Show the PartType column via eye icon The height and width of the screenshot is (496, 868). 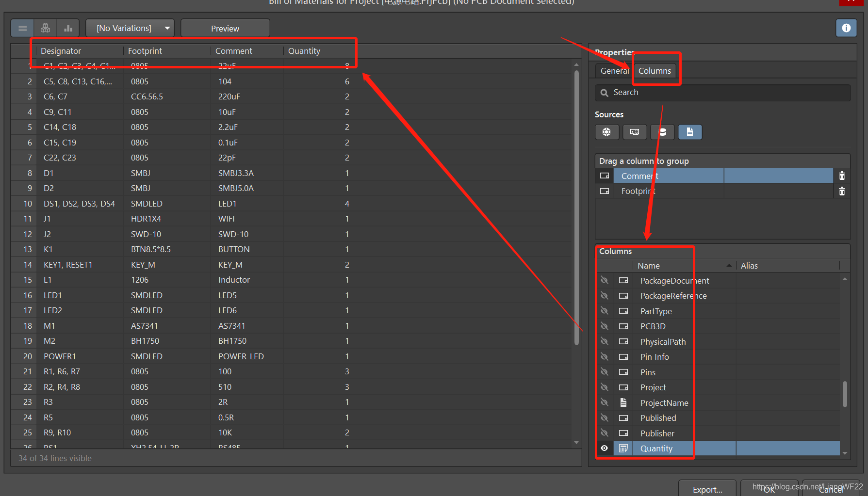click(x=605, y=311)
